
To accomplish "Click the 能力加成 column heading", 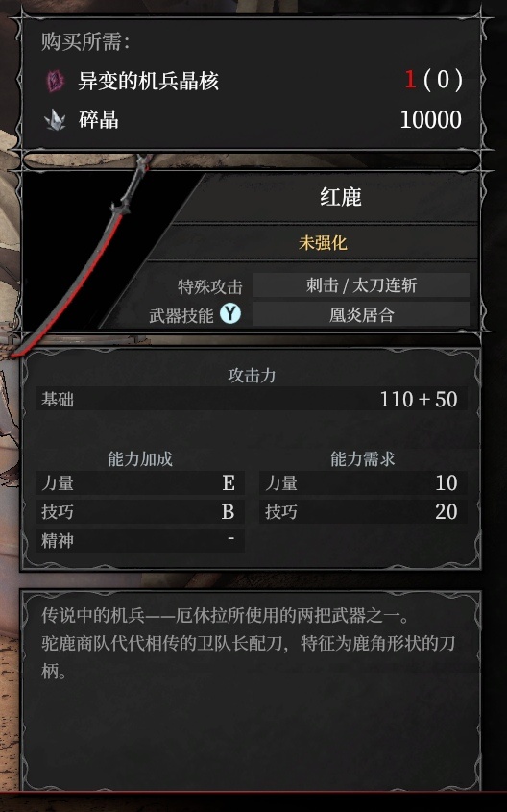I will point(139,458).
